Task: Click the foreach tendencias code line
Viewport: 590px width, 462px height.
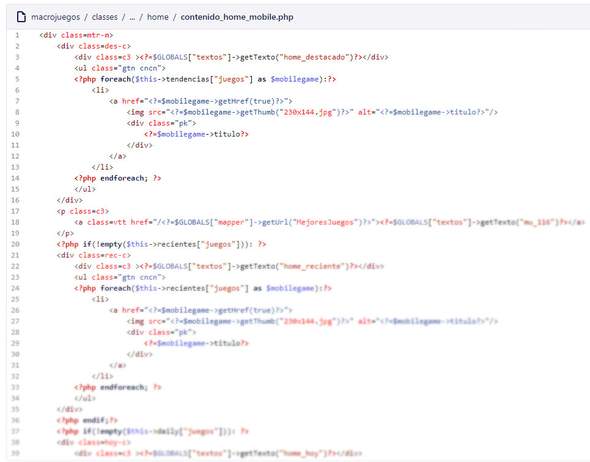Action: [x=205, y=79]
